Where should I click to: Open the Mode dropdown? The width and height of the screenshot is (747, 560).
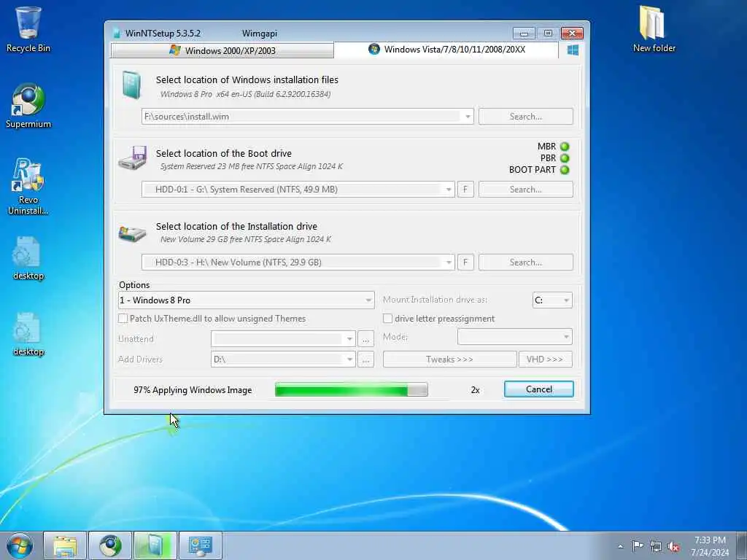coord(514,337)
